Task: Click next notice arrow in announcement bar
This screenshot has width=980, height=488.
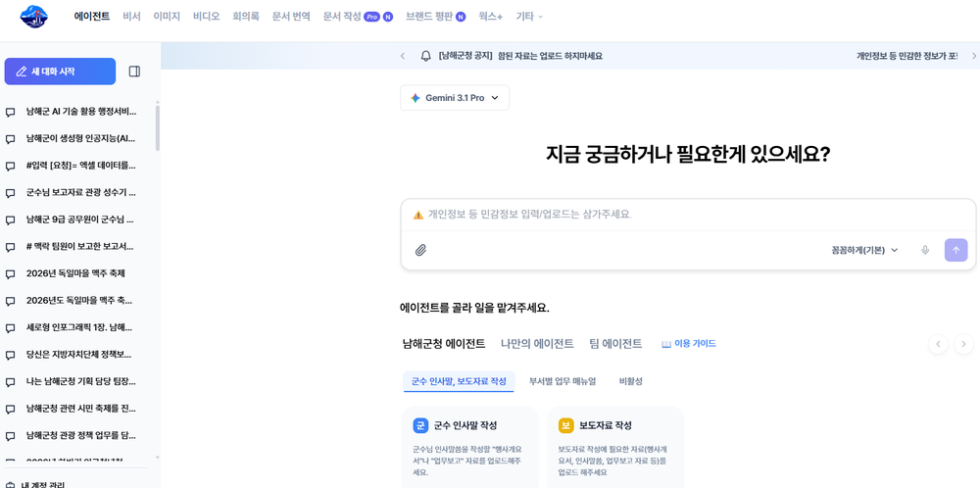Action: click(974, 56)
